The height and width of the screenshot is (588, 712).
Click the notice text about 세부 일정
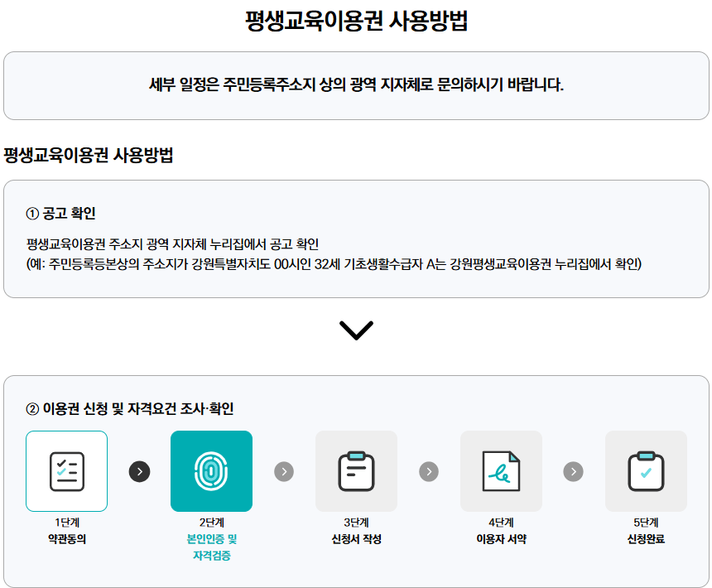[356, 84]
